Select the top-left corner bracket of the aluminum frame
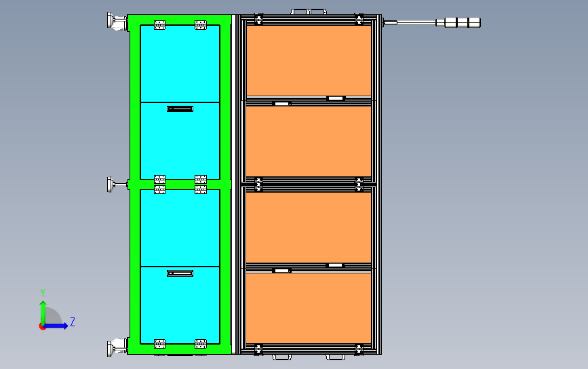Viewport: 588px width, 369px height. [259, 19]
